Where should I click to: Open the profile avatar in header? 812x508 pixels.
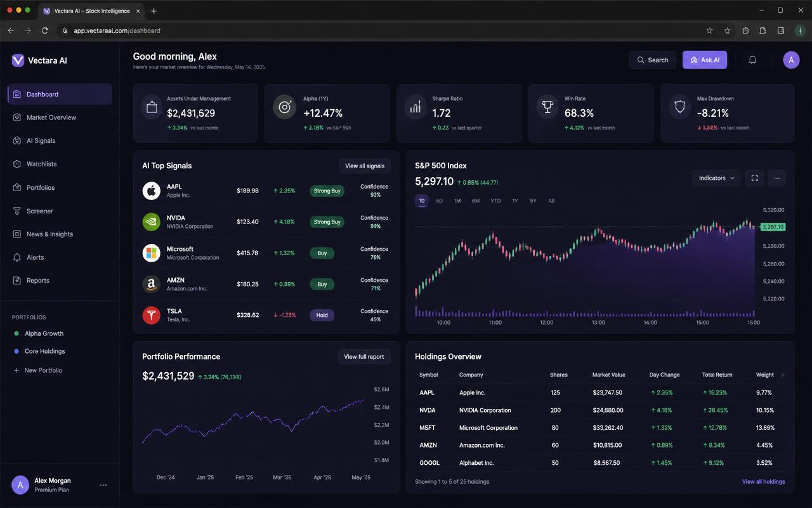(x=791, y=60)
